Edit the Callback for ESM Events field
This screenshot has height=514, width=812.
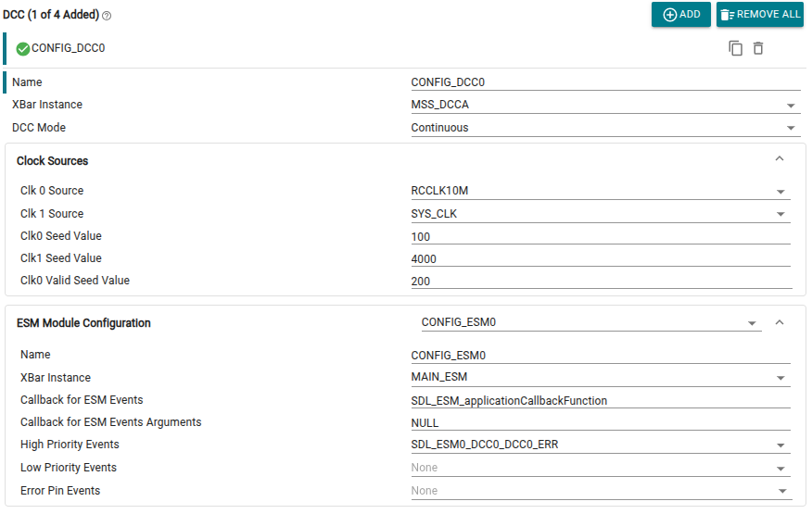[x=601, y=401]
